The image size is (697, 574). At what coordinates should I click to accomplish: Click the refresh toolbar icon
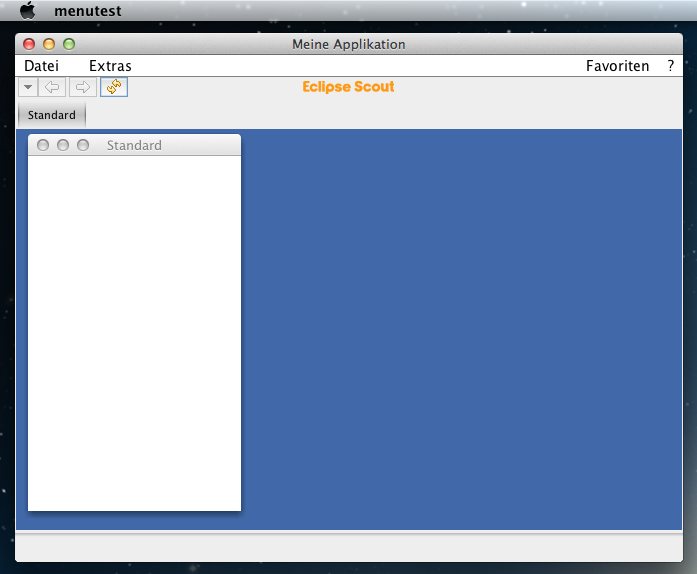114,87
